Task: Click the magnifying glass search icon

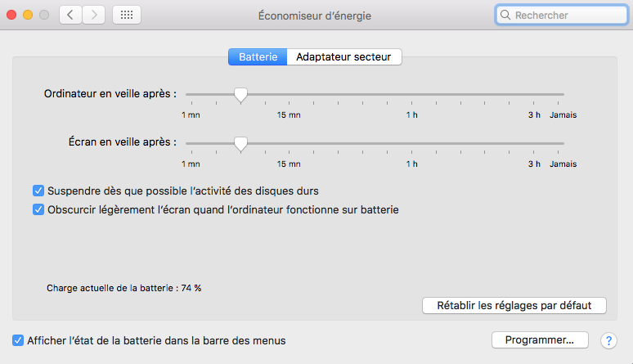Action: tap(505, 15)
